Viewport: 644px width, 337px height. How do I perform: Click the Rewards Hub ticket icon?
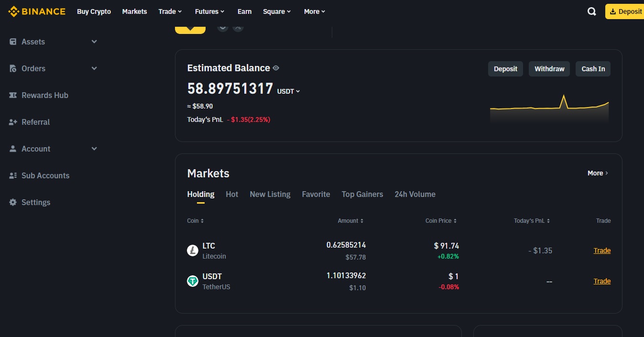point(13,95)
